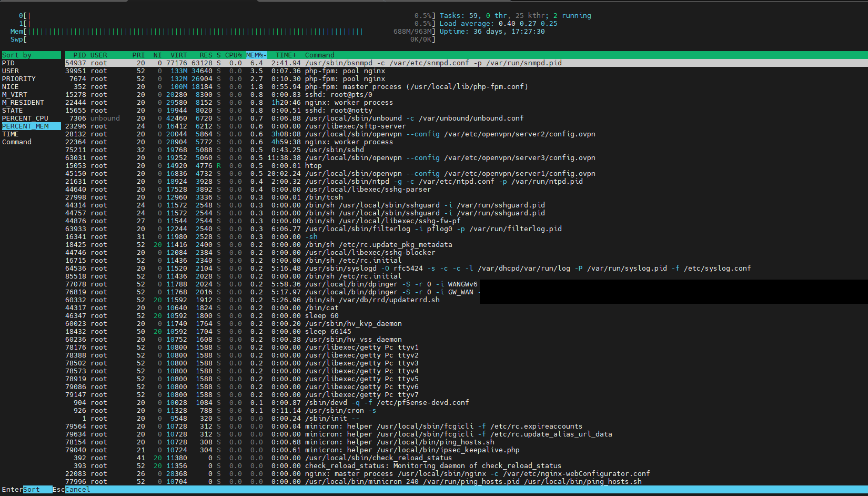Select openvpn server1 config row
This screenshot has width=868, height=496.
tap(466, 174)
